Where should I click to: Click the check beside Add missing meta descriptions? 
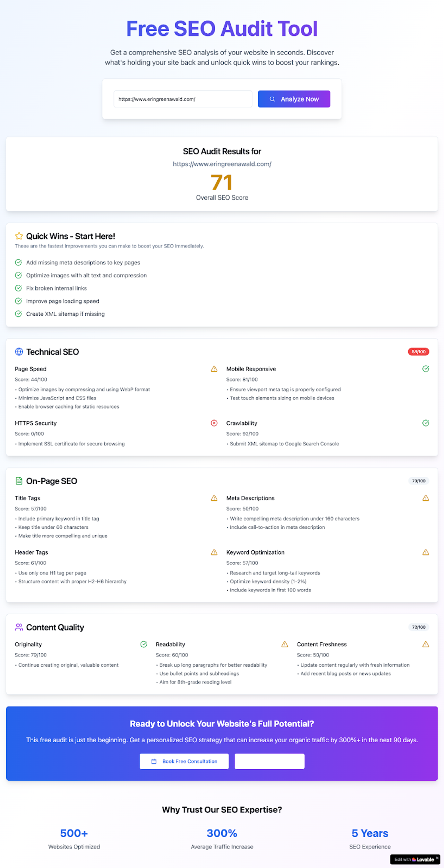pos(18,263)
